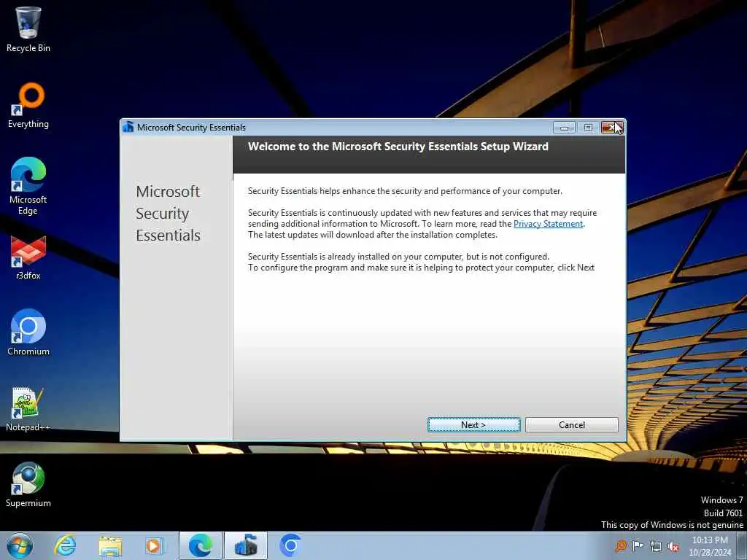Click the muted volume tray icon
This screenshot has height=560, width=747.
click(673, 546)
